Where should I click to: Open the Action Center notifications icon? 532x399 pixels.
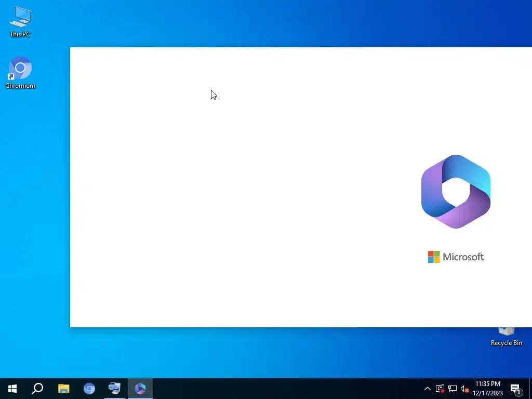516,389
